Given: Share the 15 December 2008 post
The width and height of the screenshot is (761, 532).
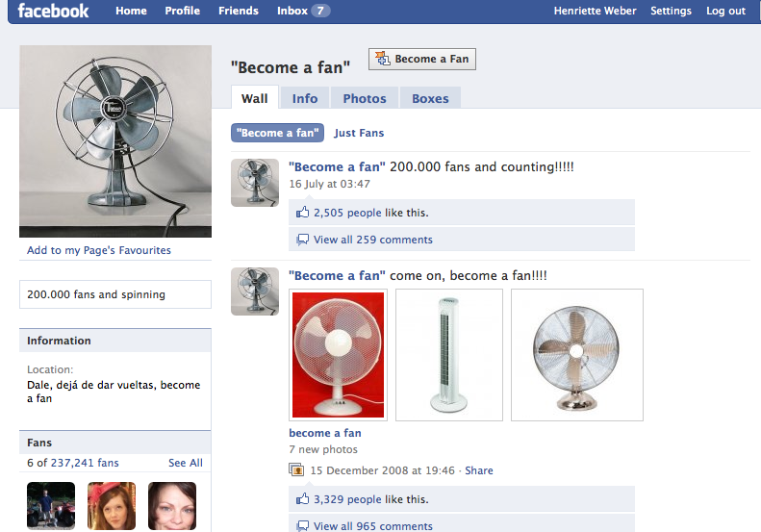Looking at the screenshot, I should tap(478, 469).
